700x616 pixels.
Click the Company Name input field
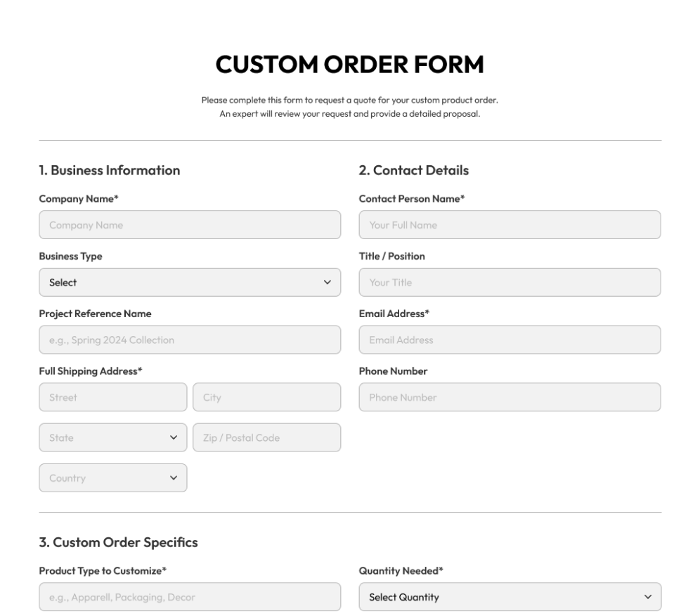coord(190,225)
